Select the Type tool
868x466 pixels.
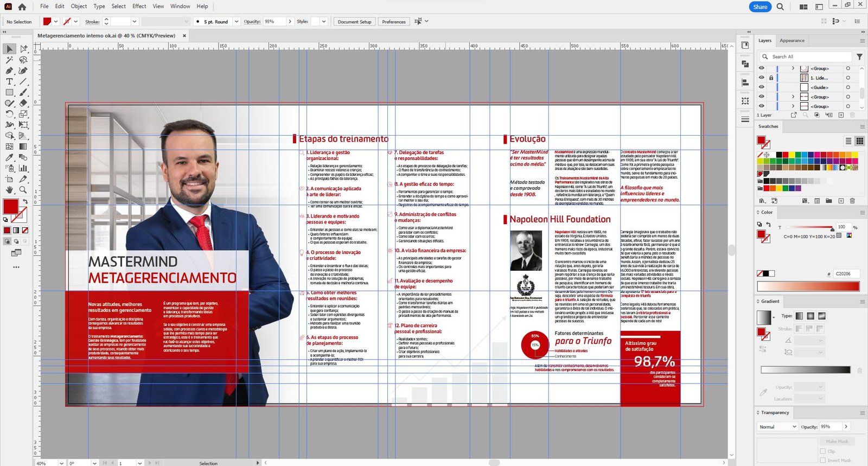[10, 81]
